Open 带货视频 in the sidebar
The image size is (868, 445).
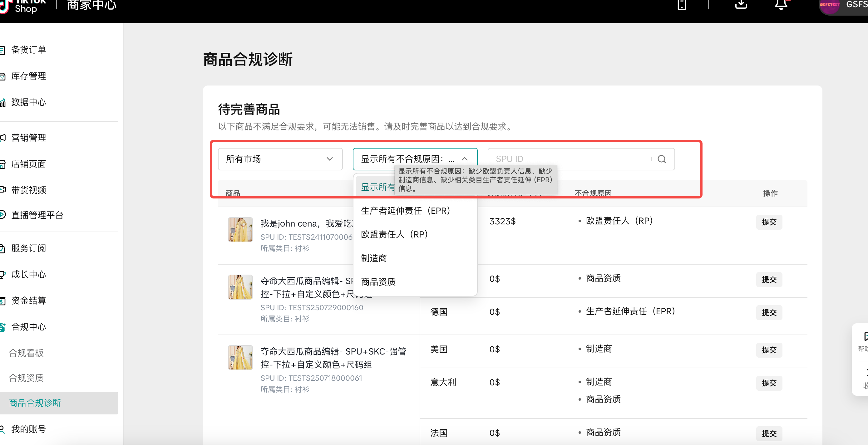[29, 190]
